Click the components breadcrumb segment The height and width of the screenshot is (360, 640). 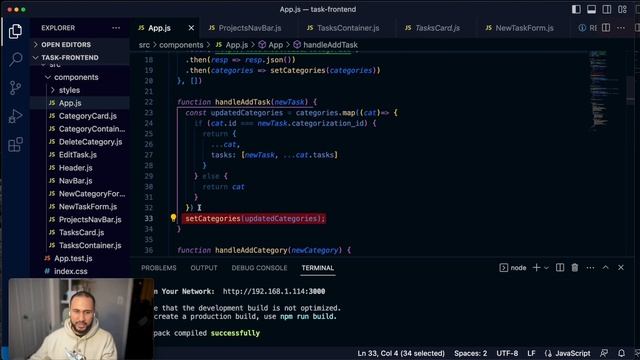point(181,45)
